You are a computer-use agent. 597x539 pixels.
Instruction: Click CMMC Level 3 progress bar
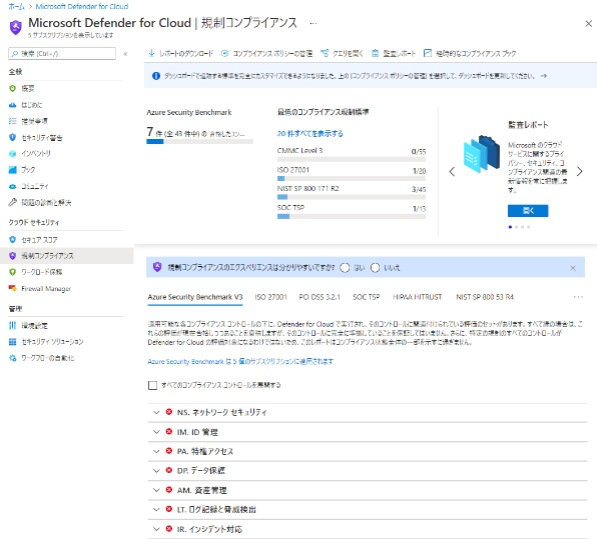click(x=351, y=159)
